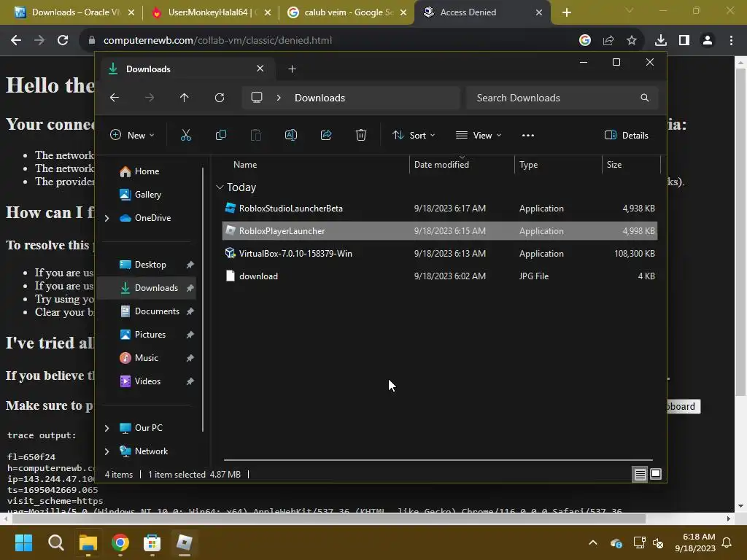
Task: Collapse the Today group
Action: 220,187
